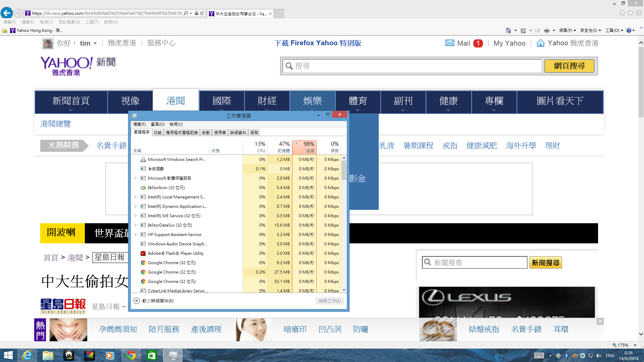Switch to 詳細資料 tab in Task Manager
Screen dimensions: 644x362
click(x=238, y=133)
